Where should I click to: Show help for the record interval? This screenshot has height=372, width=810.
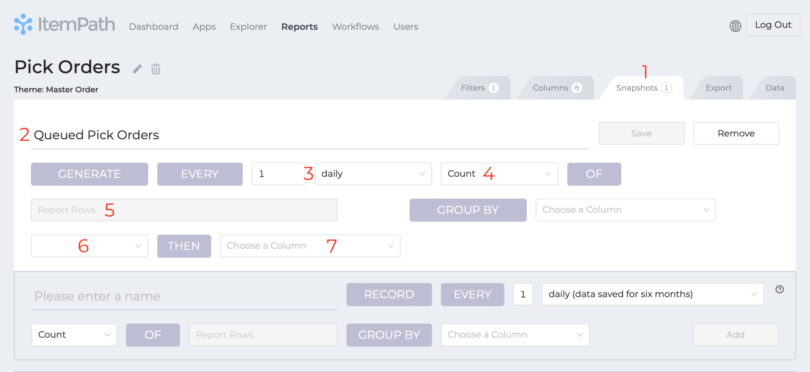click(x=780, y=289)
